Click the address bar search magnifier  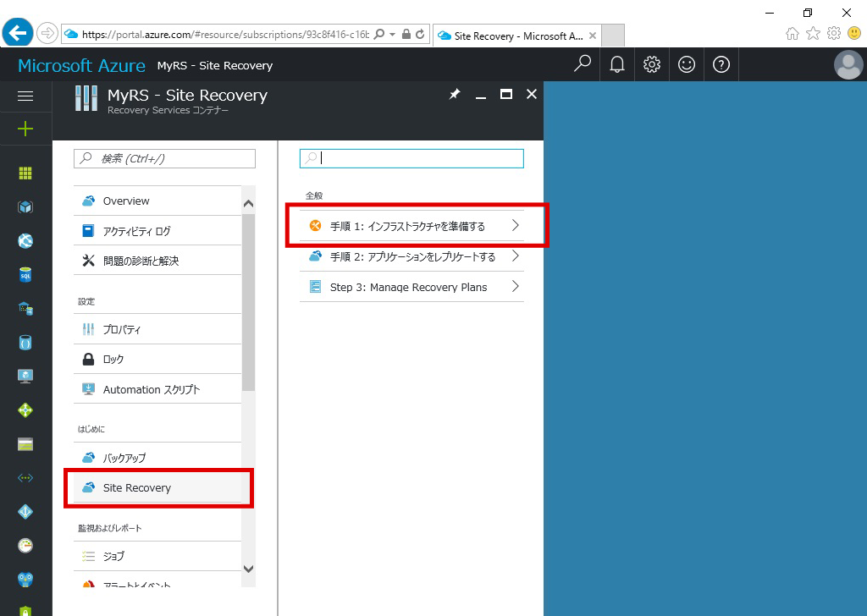point(379,34)
